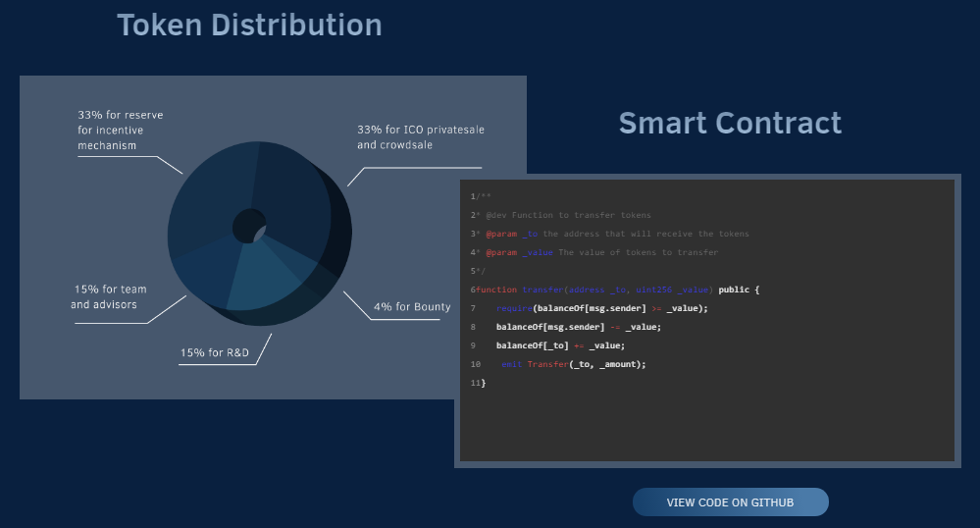This screenshot has height=528, width=980.
Task: Click the 'function transfer' declaration line
Action: 615,290
